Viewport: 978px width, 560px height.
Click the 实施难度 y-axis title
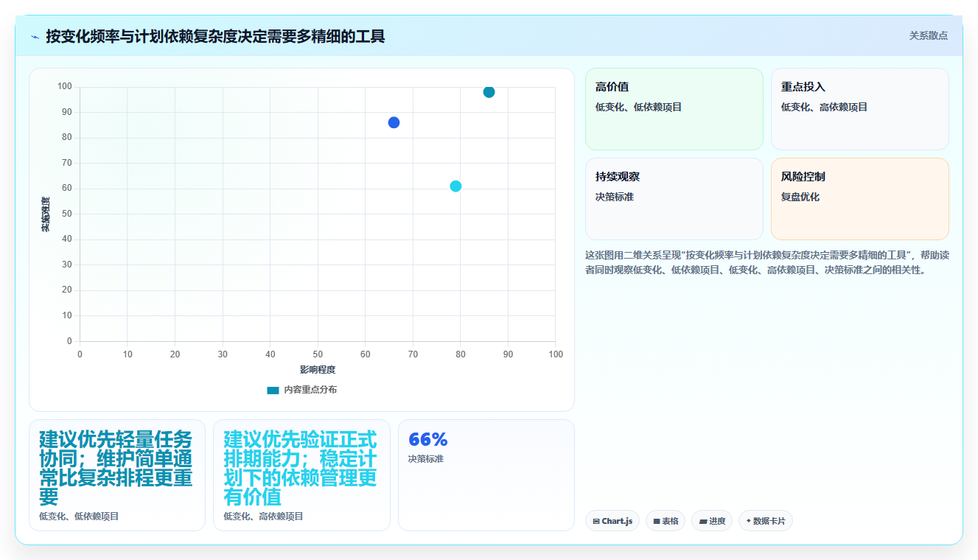click(46, 214)
